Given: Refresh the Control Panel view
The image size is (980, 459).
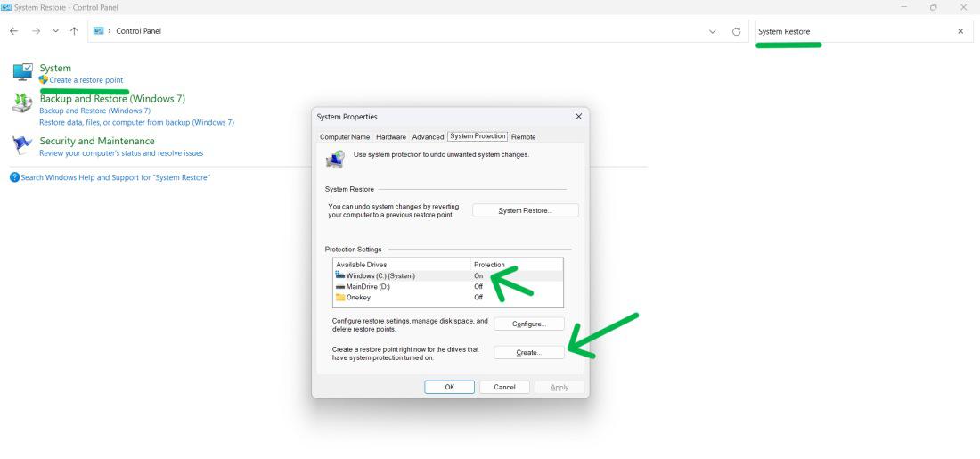Looking at the screenshot, I should pos(736,31).
